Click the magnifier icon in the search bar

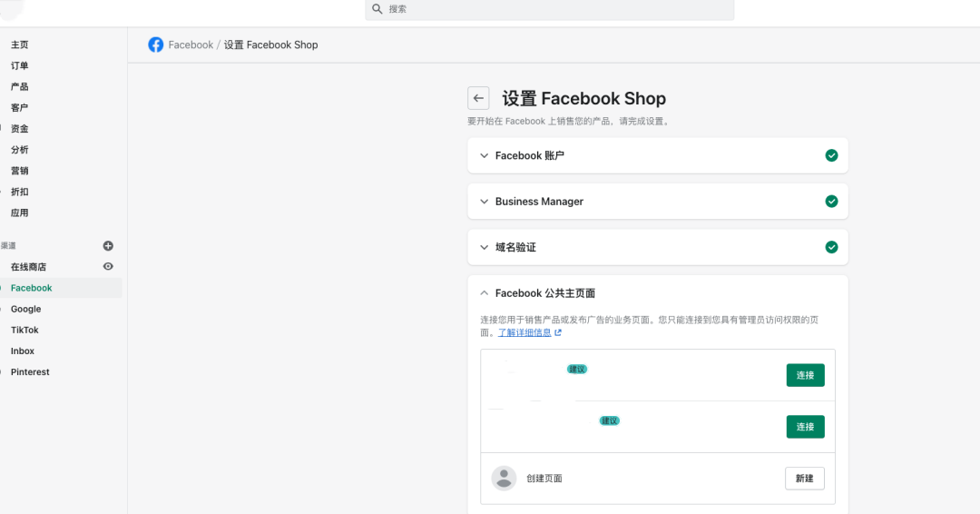(x=377, y=9)
